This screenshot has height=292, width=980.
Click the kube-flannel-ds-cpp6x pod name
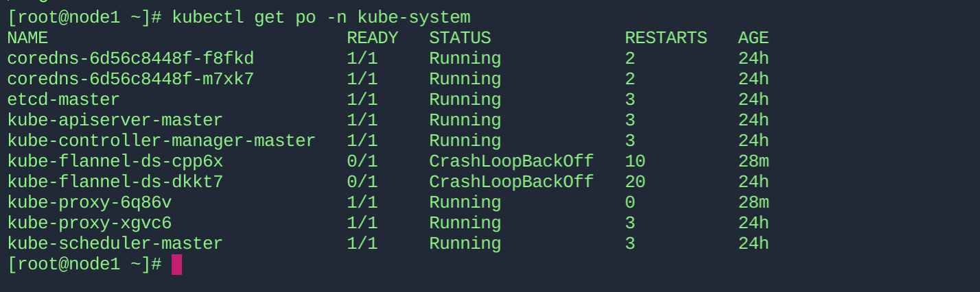(115, 162)
